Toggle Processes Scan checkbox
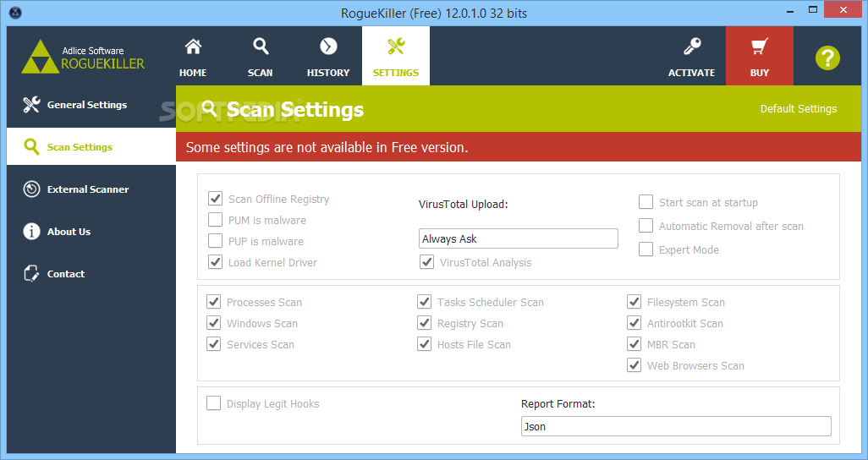The width and height of the screenshot is (868, 460). (x=214, y=302)
